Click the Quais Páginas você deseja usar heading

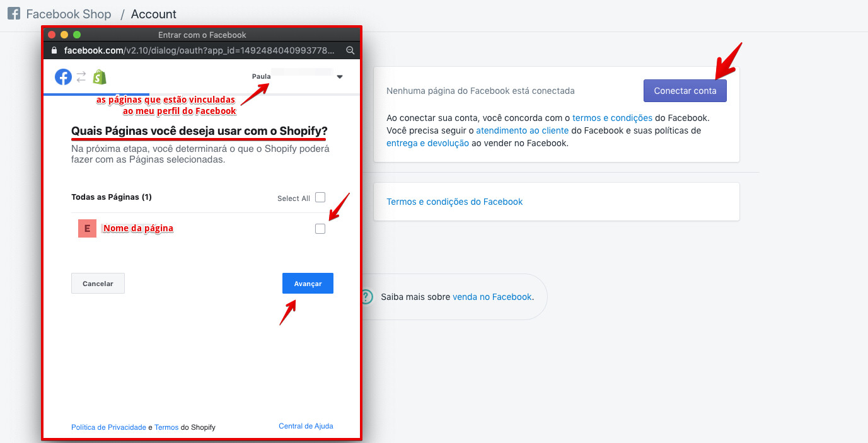pyautogui.click(x=199, y=131)
